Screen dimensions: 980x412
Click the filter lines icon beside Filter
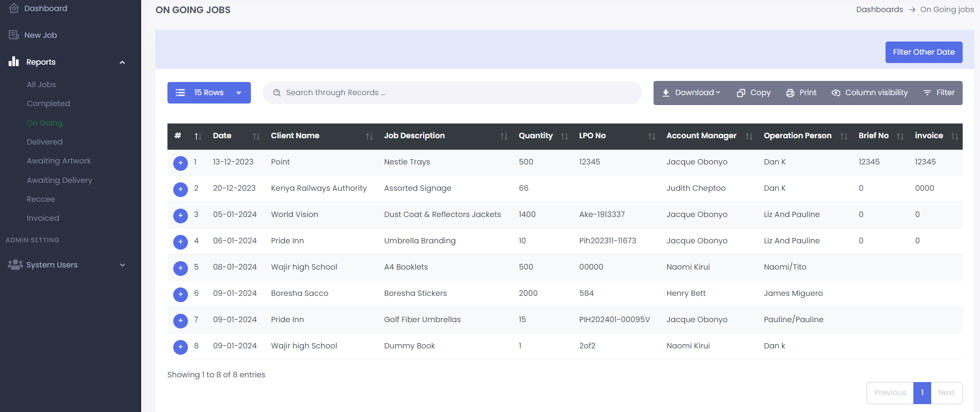click(927, 92)
